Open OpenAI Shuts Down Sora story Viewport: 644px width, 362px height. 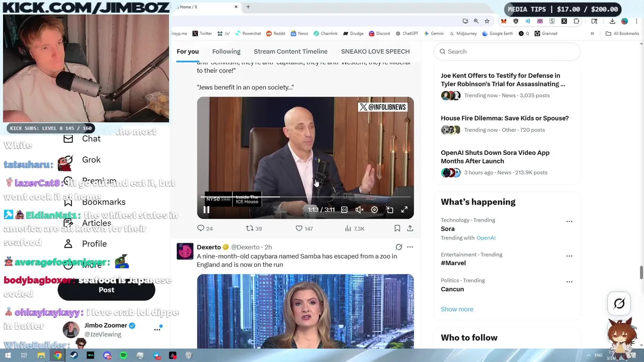pyautogui.click(x=495, y=157)
